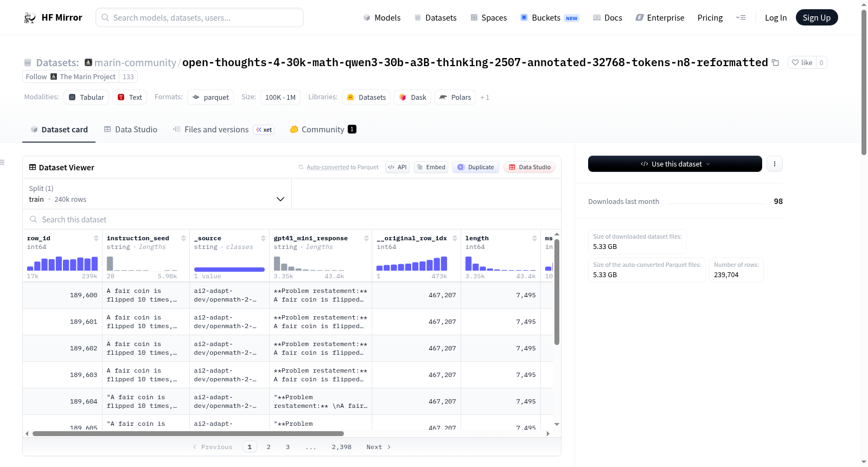Click the page vertical scrollbar
This screenshot has height=467, width=868.
(864, 81)
